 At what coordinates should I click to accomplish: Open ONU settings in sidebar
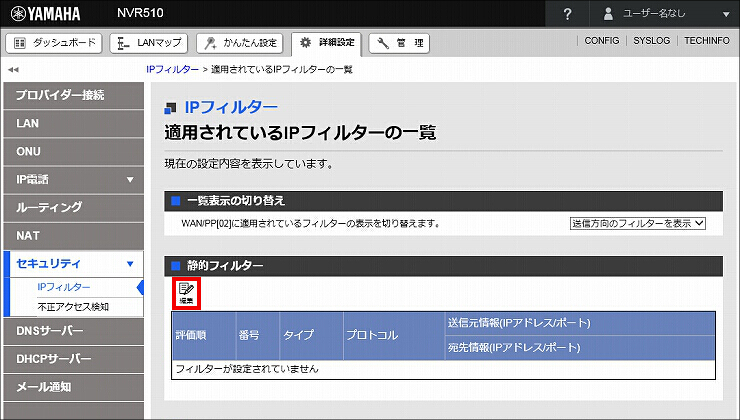coord(73,151)
